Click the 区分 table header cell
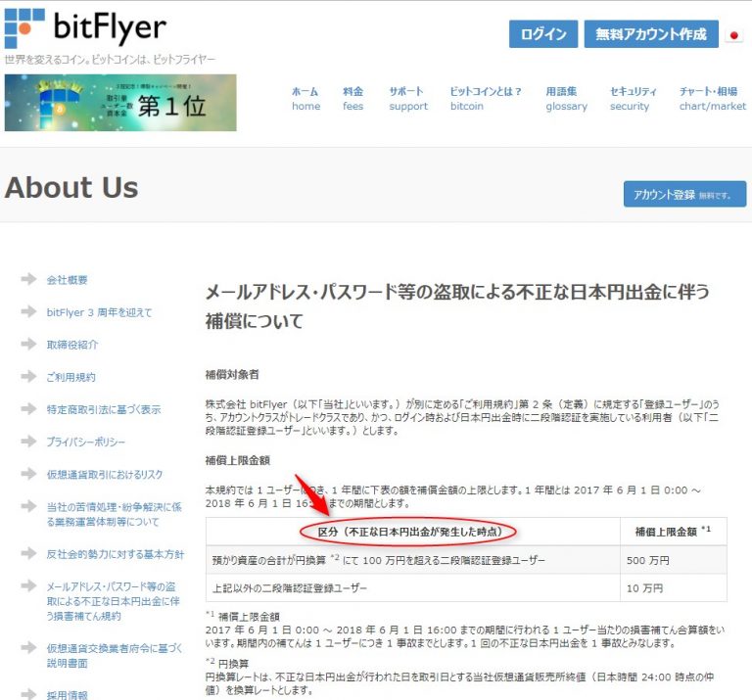Image resolution: width=752 pixels, height=700 pixels. 412,532
